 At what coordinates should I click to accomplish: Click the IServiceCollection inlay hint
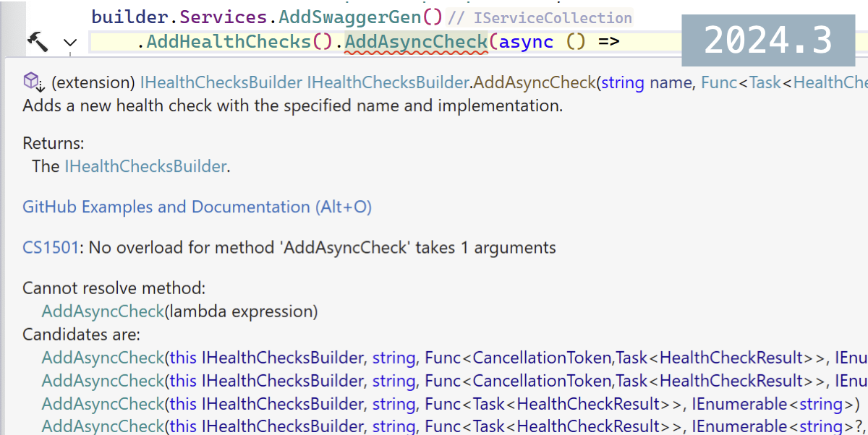[553, 17]
